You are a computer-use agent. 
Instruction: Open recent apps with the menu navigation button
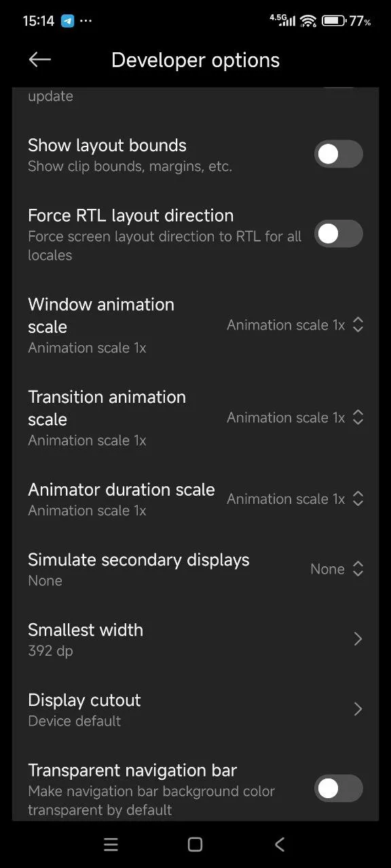coord(111,844)
